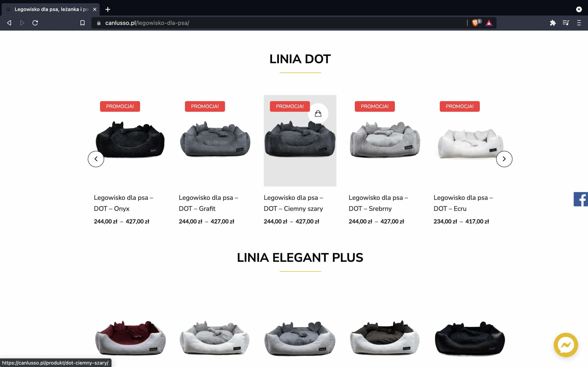
Task: Expand the tab search dropdown arrow
Action: pos(579,9)
